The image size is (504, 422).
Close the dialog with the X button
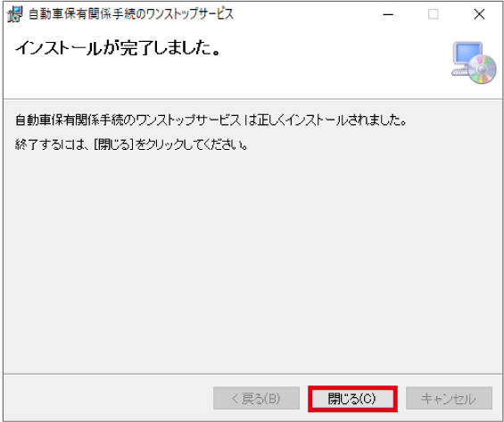tap(479, 14)
